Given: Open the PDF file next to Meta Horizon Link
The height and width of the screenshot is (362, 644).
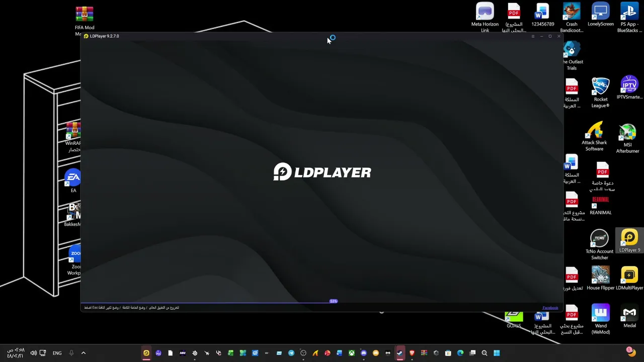Looking at the screenshot, I should tap(514, 18).
